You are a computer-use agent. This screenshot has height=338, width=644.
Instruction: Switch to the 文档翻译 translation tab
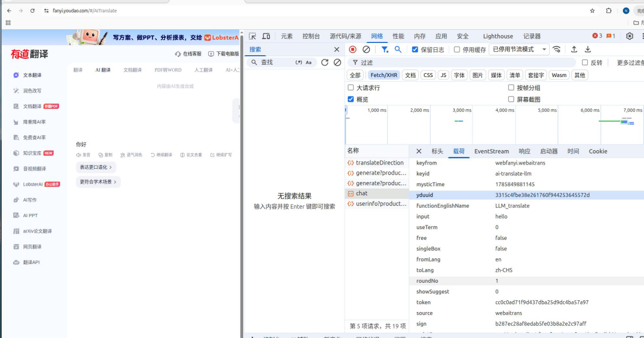pyautogui.click(x=133, y=70)
